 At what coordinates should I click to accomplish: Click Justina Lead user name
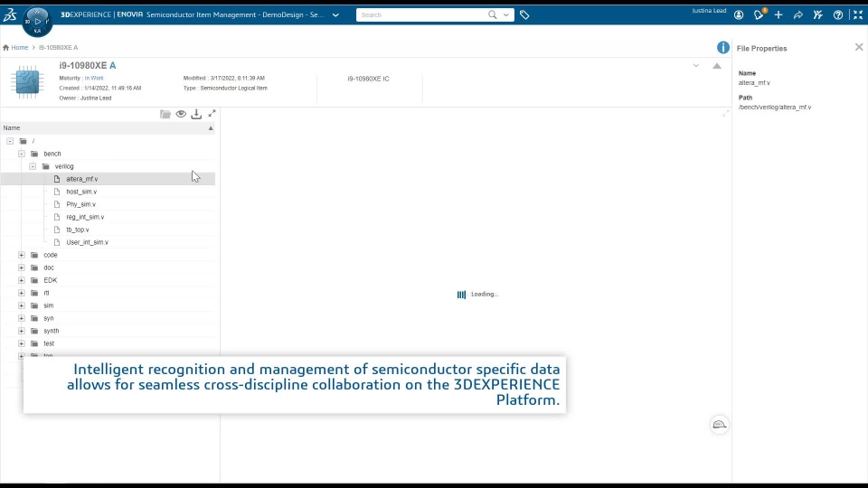(709, 11)
